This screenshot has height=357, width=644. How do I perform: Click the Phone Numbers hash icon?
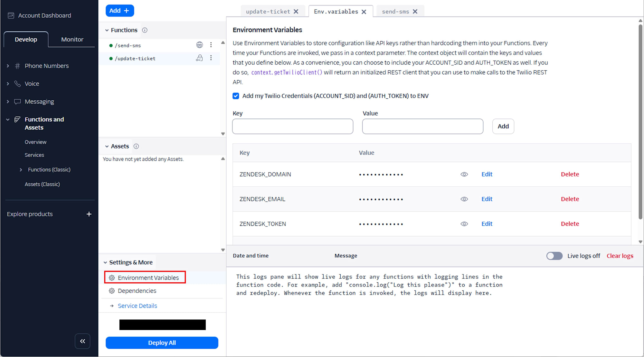pyautogui.click(x=18, y=66)
